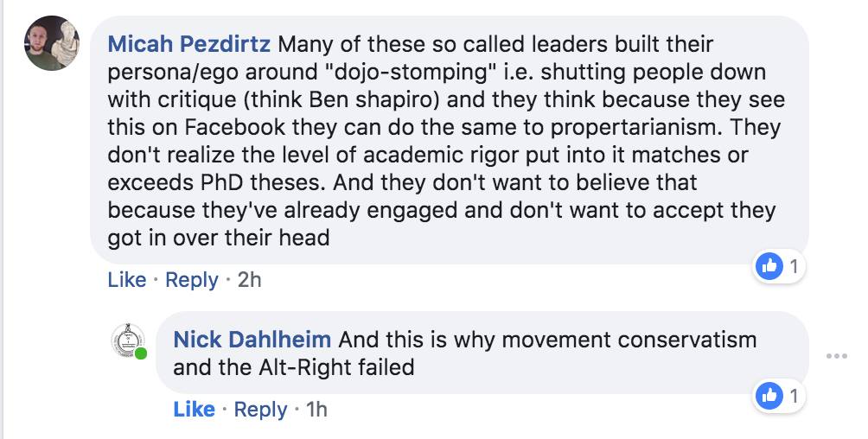868x439 pixels.
Task: Click the thumbs-up reaction icon on Nick's reply
Action: [x=769, y=397]
